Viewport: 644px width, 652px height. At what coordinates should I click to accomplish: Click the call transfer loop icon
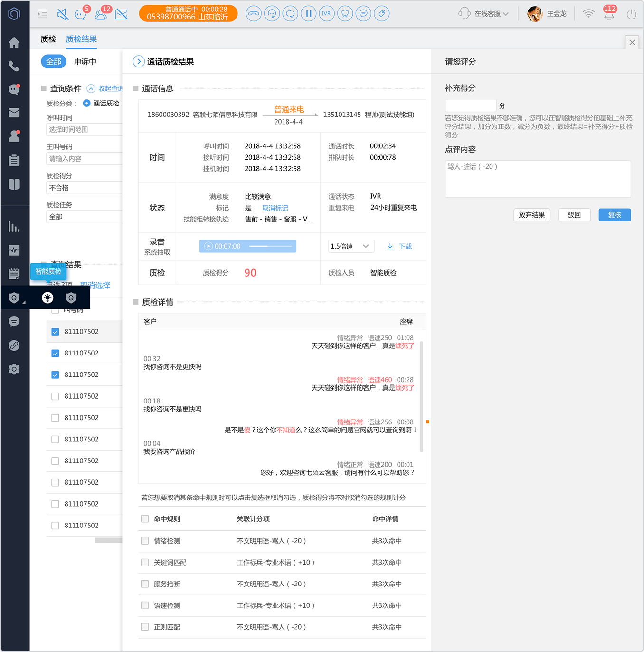(x=290, y=13)
